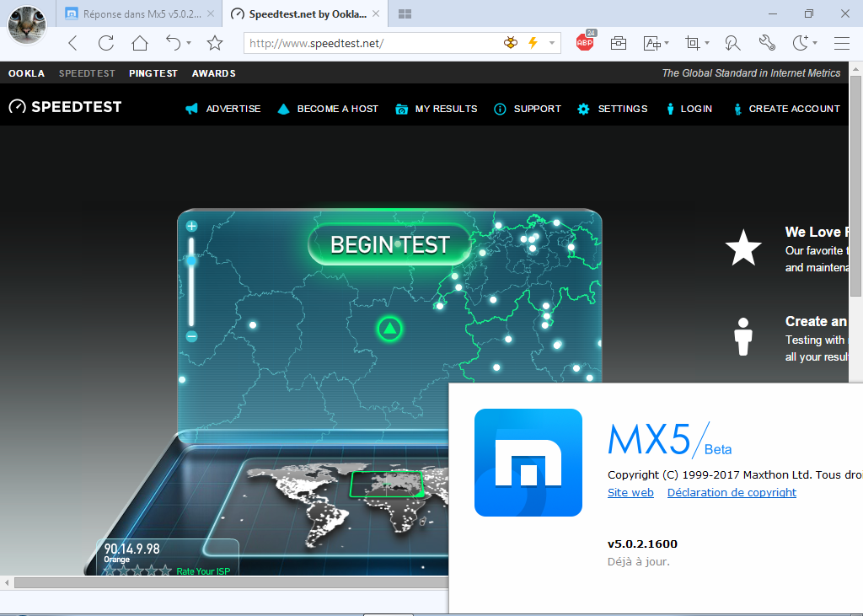
Task: Toggle the night mode moon icon
Action: (801, 42)
